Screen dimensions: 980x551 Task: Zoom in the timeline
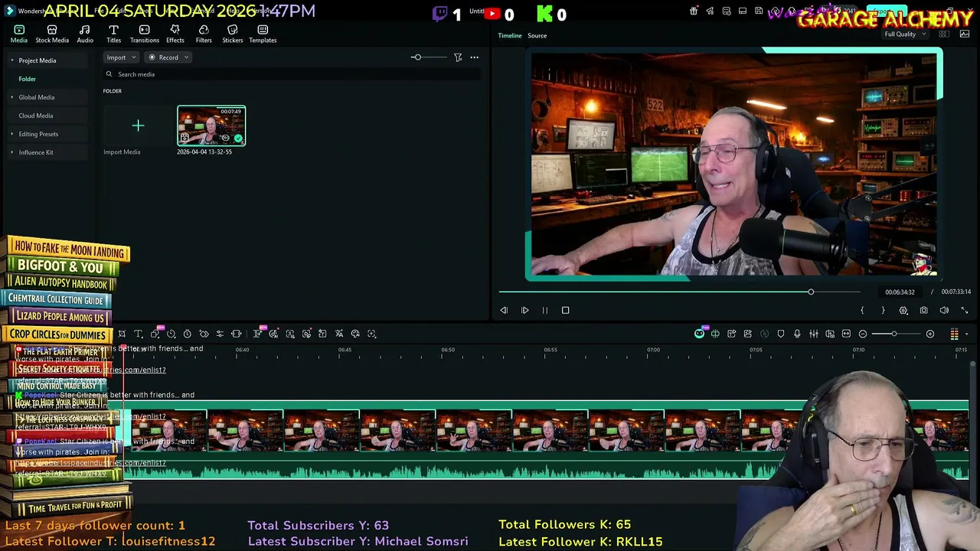930,334
